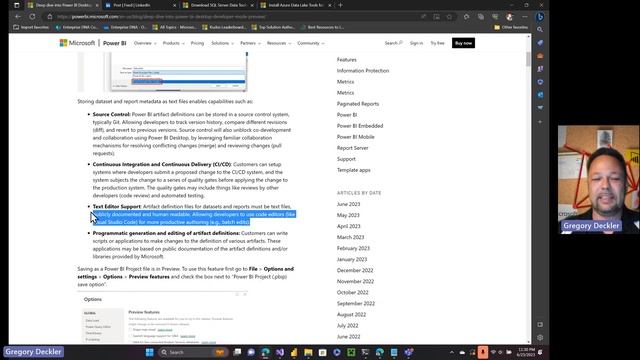Click the Gregory Deckler webcam thumbnail
This screenshot has height=360, width=640.
[x=598, y=180]
